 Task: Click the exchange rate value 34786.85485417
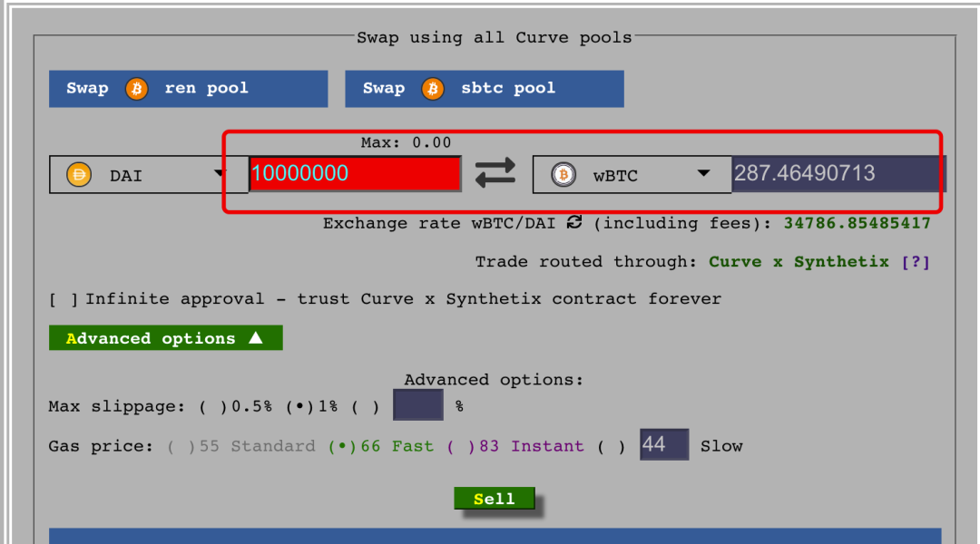click(x=857, y=224)
